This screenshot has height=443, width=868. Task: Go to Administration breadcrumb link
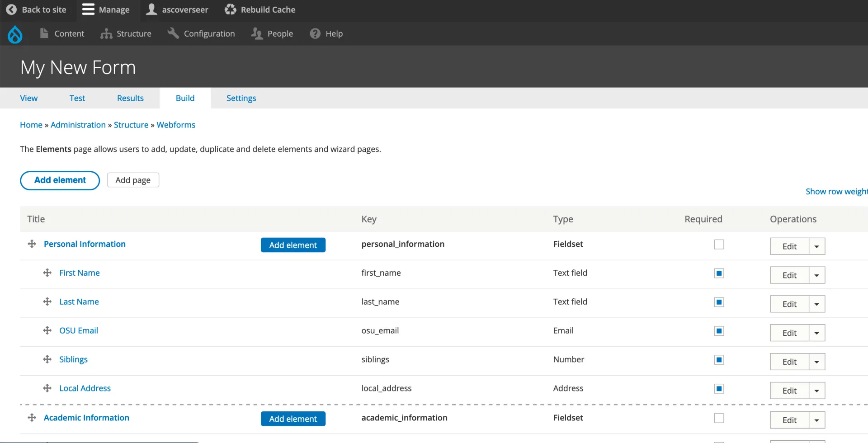[x=78, y=125]
